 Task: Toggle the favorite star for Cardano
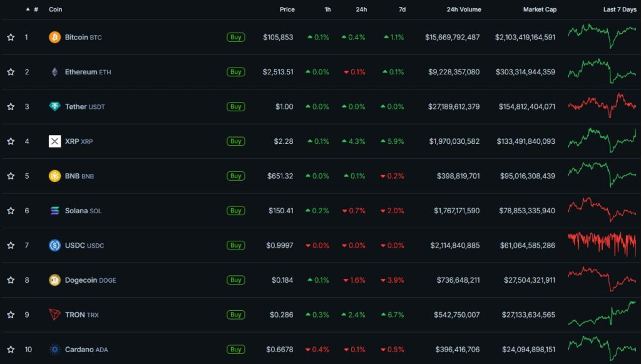click(x=10, y=349)
